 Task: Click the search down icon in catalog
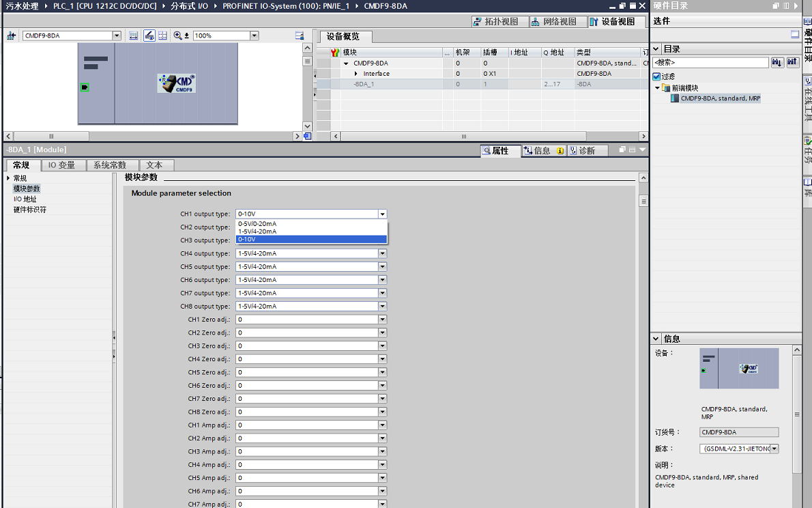tap(777, 62)
